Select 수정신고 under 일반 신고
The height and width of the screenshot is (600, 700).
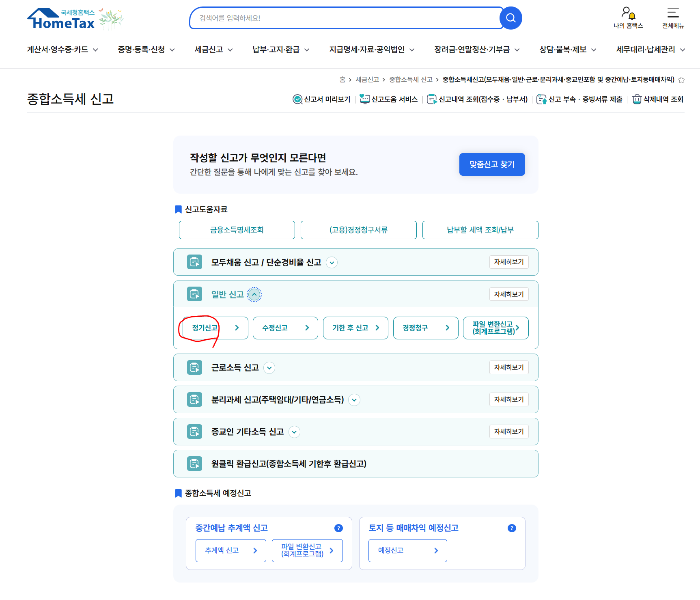click(285, 328)
